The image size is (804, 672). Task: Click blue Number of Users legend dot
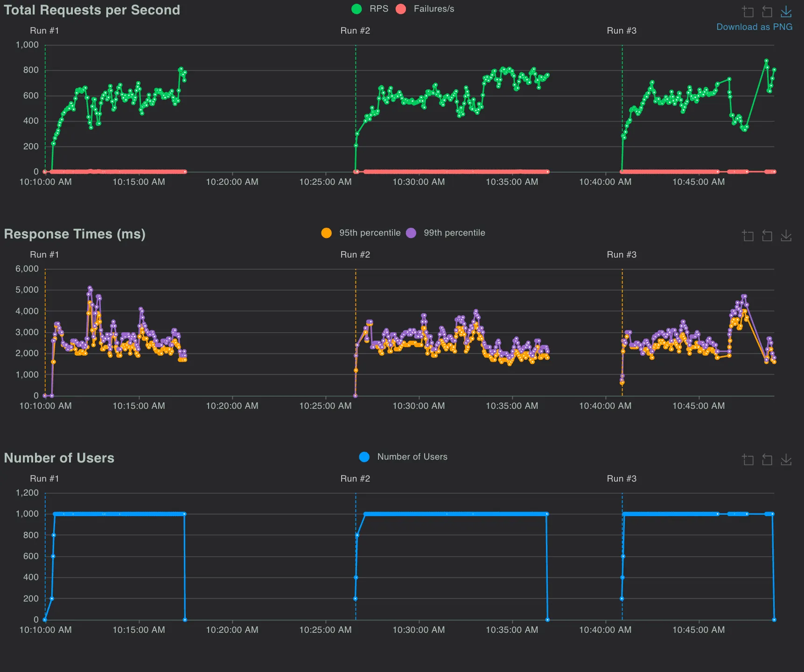[x=364, y=457]
